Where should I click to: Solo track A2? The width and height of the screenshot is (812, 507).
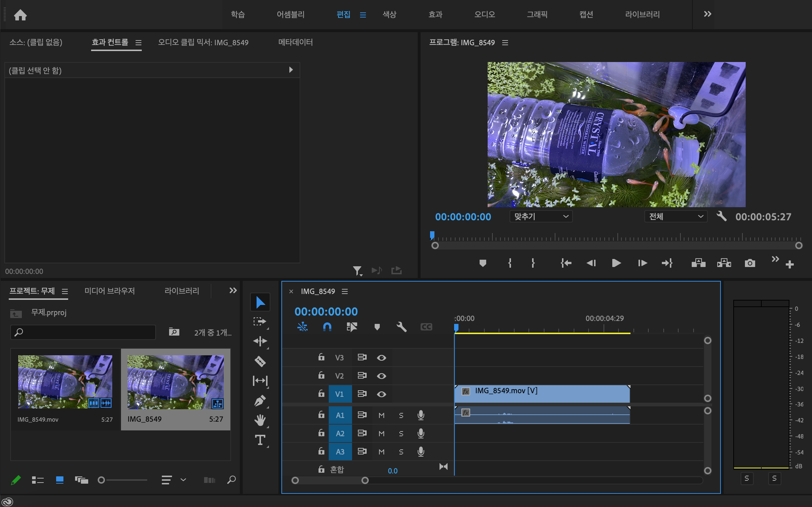[401, 434]
